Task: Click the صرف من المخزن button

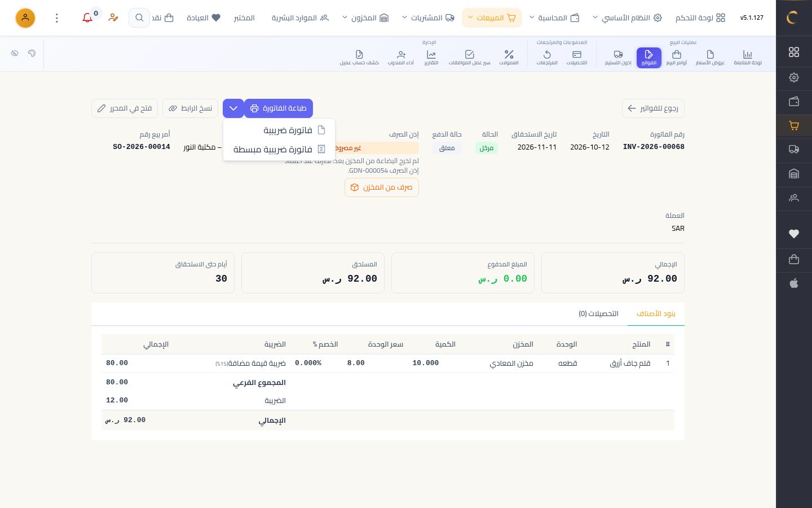Action: click(382, 187)
